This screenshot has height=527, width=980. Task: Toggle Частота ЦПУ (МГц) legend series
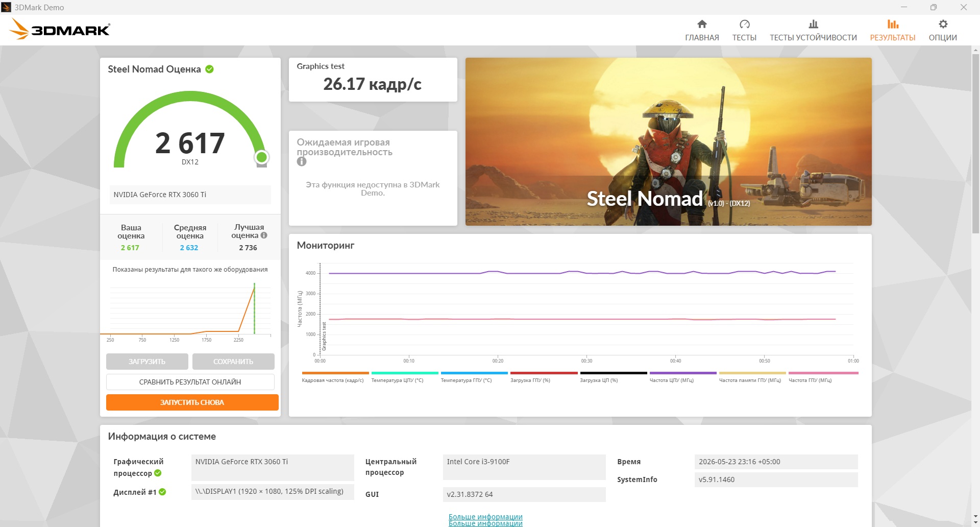click(683, 377)
